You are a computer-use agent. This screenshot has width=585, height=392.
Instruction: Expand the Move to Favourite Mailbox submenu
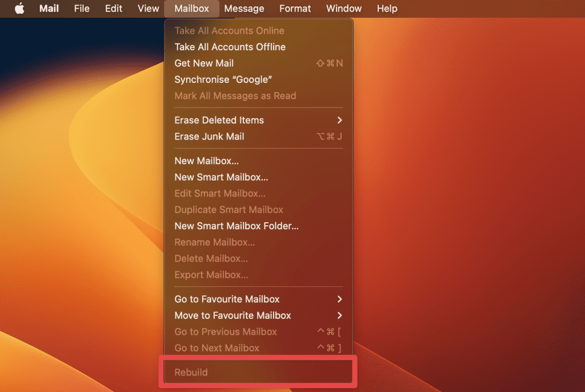258,315
